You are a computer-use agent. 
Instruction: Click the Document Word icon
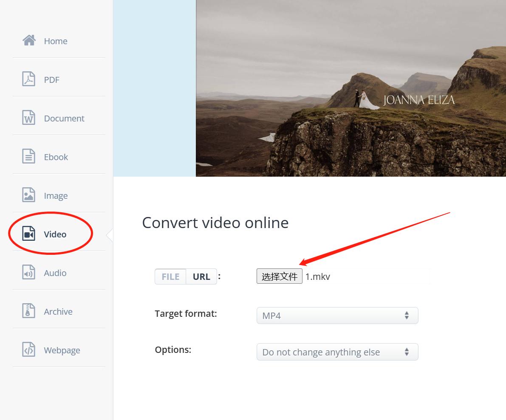28,118
